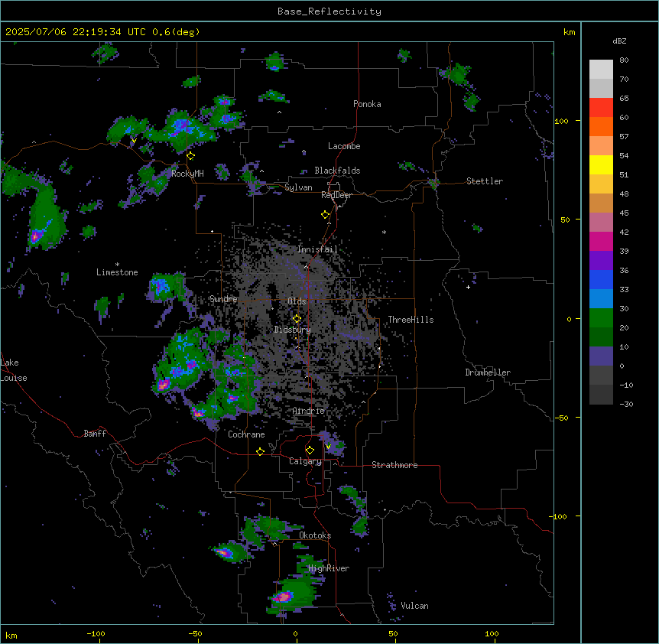This screenshot has width=659, height=644.
Task: Click the Lacombe city label
Action: point(344,146)
